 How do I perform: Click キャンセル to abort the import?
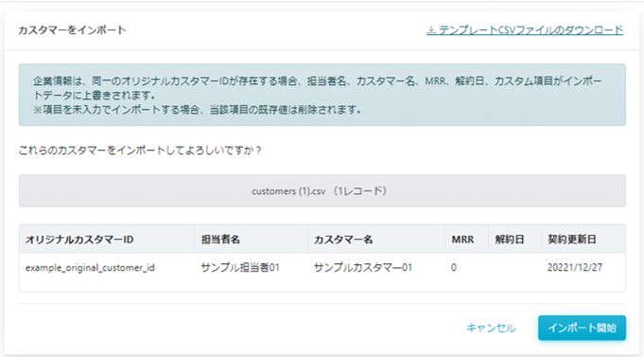click(x=491, y=328)
